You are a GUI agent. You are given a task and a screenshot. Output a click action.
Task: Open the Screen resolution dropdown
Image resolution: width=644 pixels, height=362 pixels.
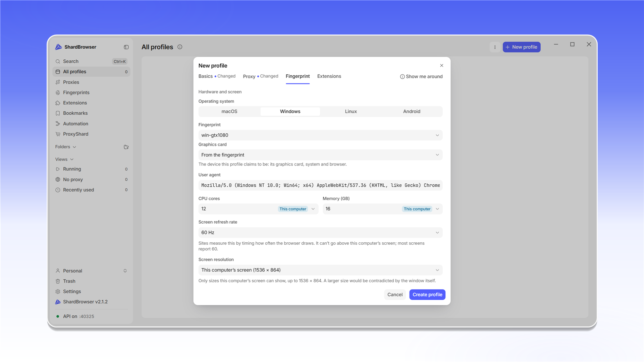coord(320,270)
